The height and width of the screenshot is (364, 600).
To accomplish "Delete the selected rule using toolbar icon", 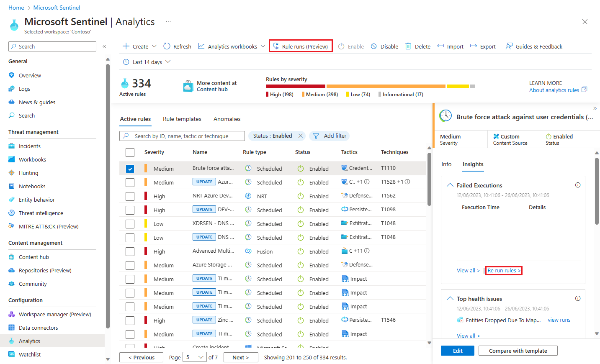I will 417,46.
